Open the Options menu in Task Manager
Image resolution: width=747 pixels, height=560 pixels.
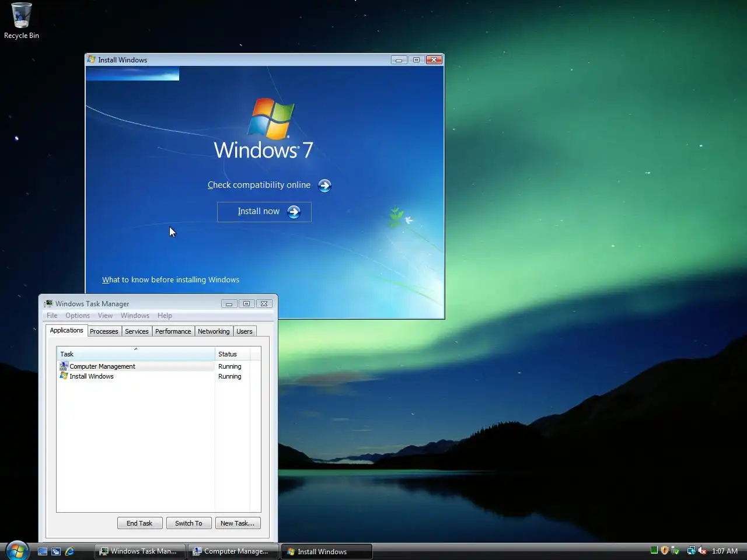pyautogui.click(x=78, y=316)
